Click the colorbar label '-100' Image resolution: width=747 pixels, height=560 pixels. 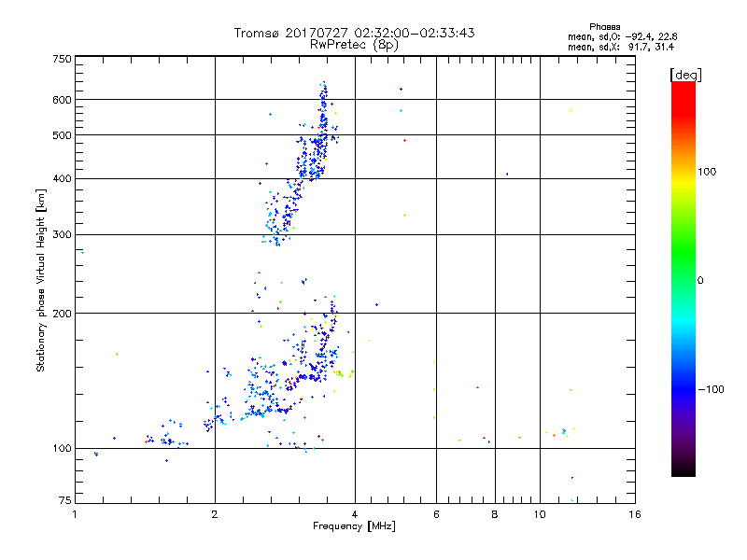pyautogui.click(x=711, y=389)
